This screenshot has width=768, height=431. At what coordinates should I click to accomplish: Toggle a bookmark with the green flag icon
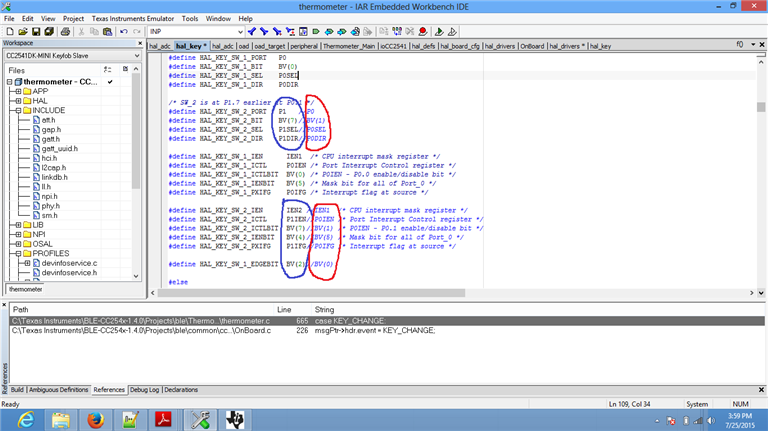pyautogui.click(x=316, y=32)
